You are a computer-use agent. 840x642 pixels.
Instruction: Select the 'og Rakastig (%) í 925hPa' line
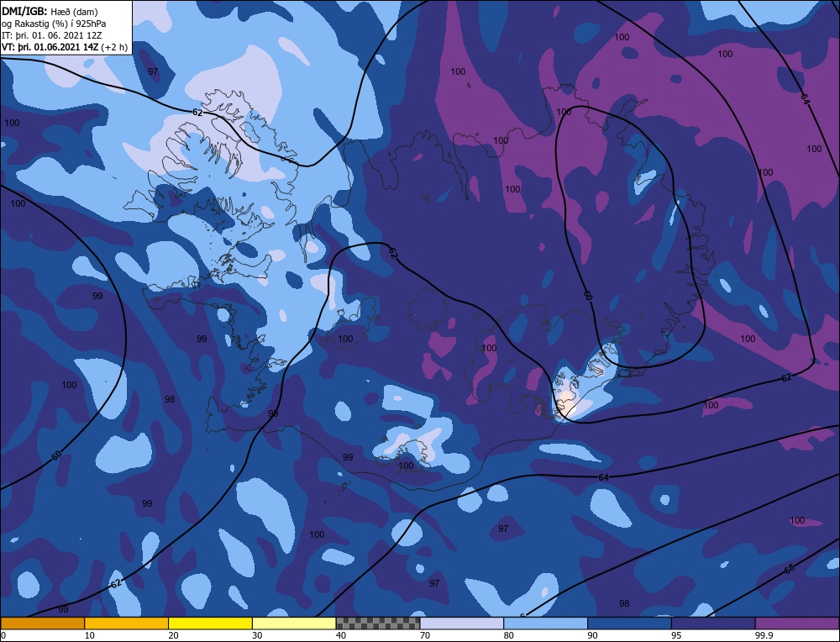(54, 24)
